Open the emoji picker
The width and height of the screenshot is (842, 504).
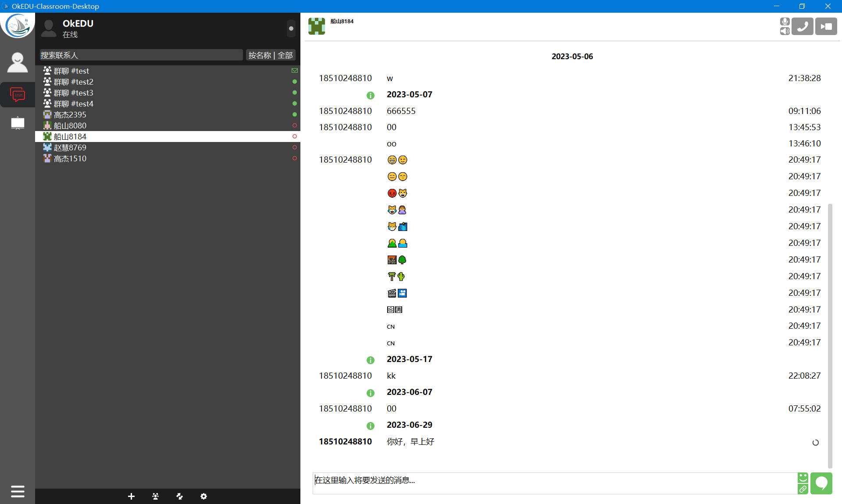[x=803, y=478]
